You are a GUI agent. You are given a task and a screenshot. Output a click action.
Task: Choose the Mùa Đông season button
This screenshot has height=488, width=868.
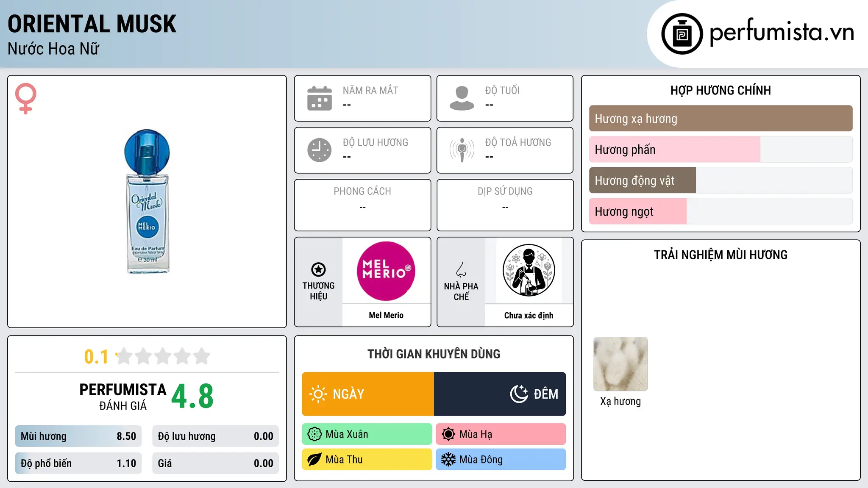501,460
